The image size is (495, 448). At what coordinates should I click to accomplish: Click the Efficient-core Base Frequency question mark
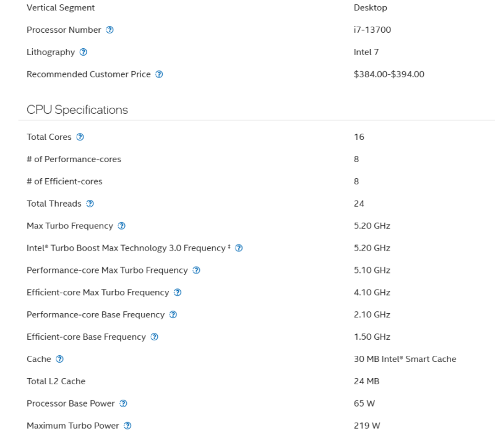[154, 337]
